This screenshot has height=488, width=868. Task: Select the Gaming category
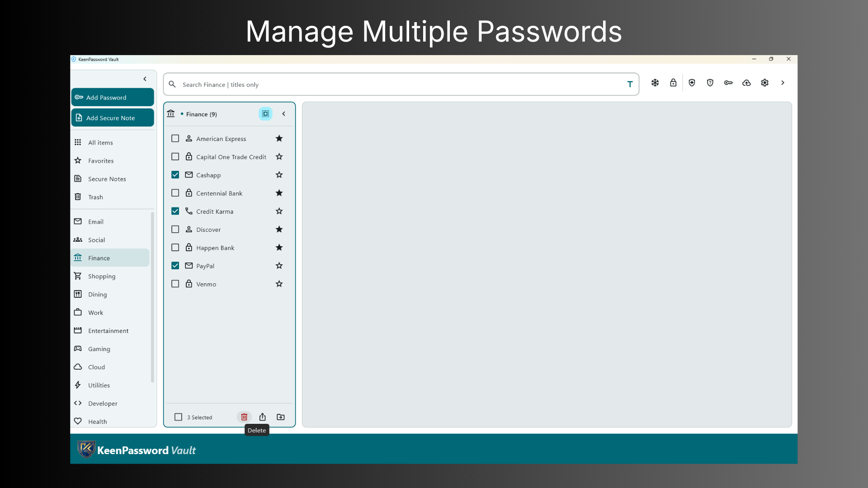[x=110, y=349]
